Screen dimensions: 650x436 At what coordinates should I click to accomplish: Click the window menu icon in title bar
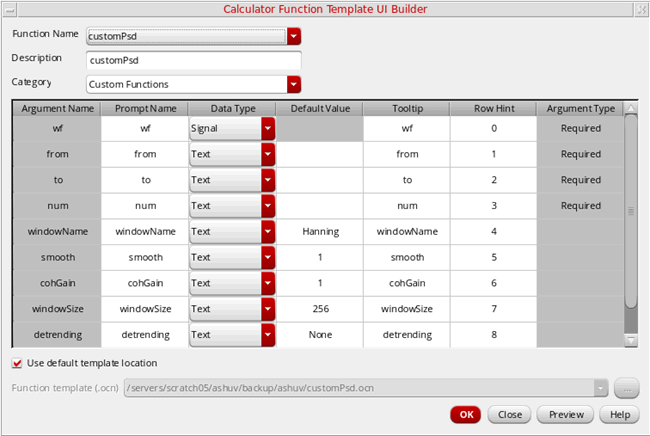(x=10, y=9)
